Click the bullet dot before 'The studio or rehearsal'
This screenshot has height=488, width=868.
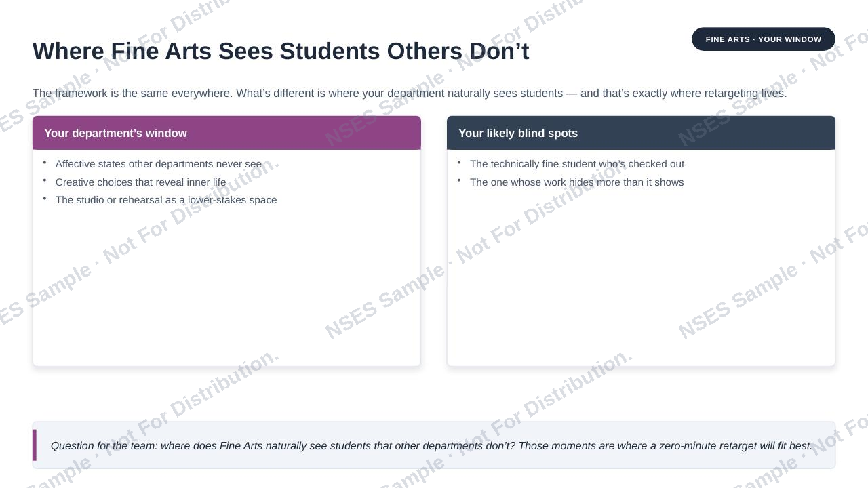tap(45, 199)
